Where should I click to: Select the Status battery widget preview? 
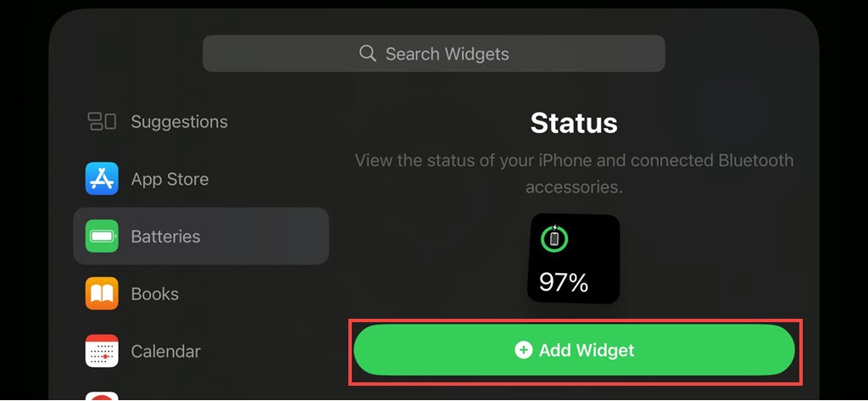(574, 259)
